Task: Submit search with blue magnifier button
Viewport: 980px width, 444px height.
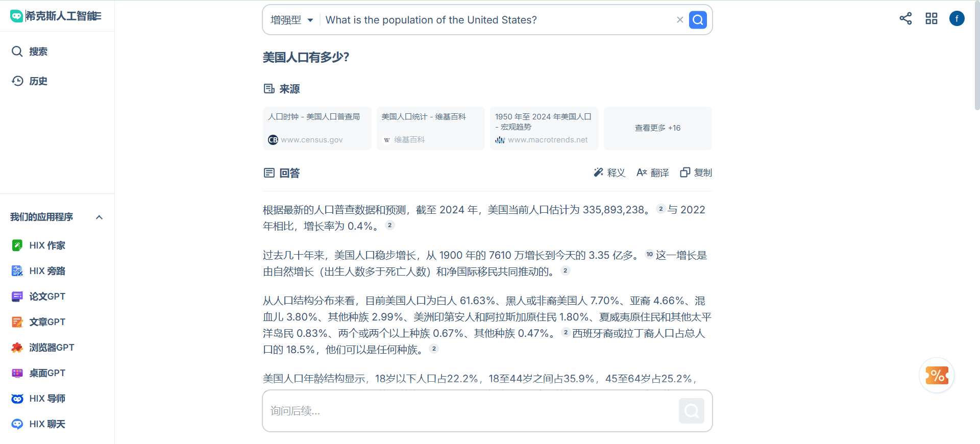Action: pos(698,20)
